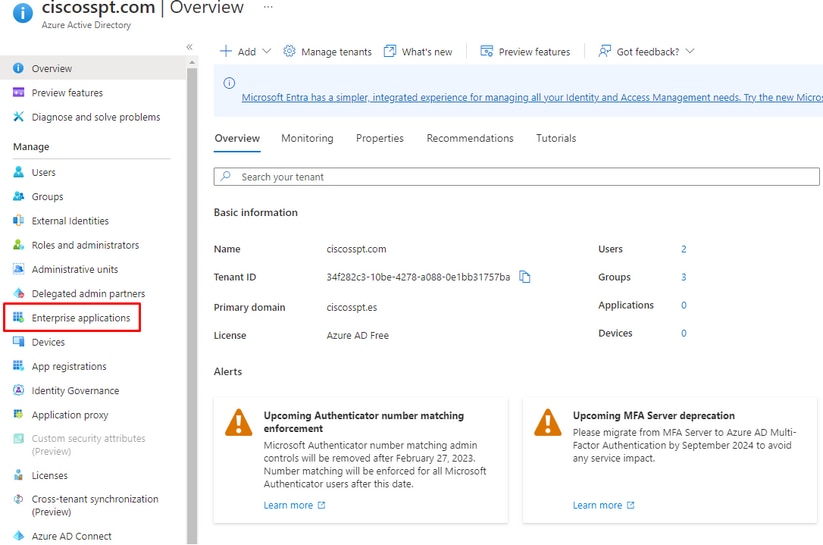Open the Tutorials tab
The width and height of the screenshot is (823, 545).
(556, 138)
